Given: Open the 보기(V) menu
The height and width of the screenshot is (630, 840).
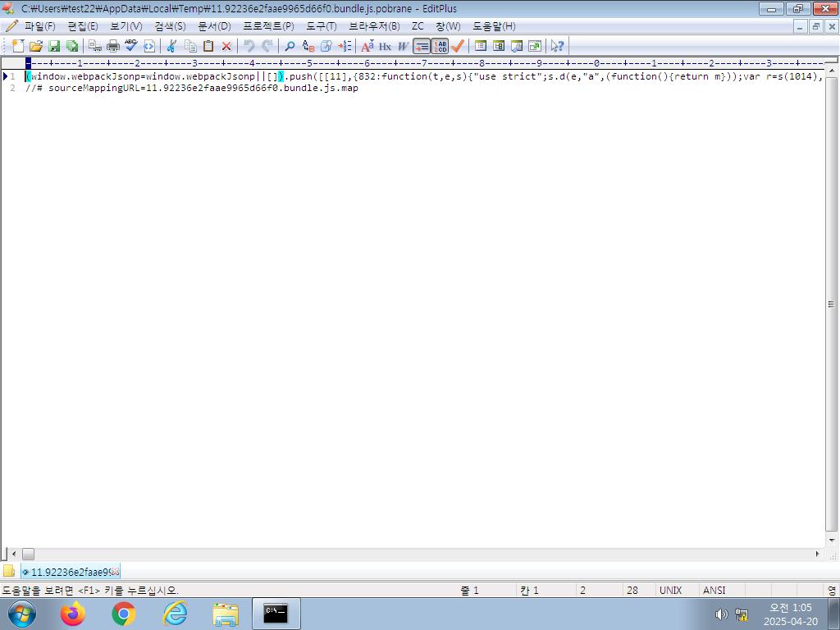Looking at the screenshot, I should [x=126, y=26].
